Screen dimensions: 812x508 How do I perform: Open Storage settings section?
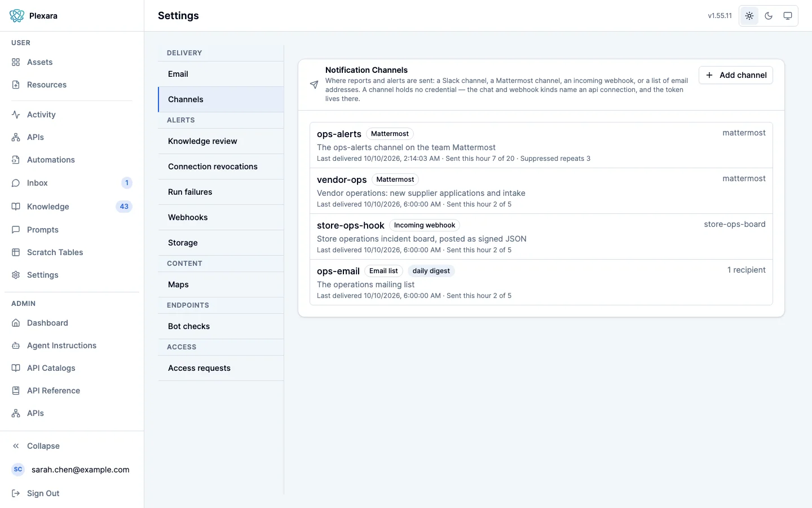coord(221,243)
